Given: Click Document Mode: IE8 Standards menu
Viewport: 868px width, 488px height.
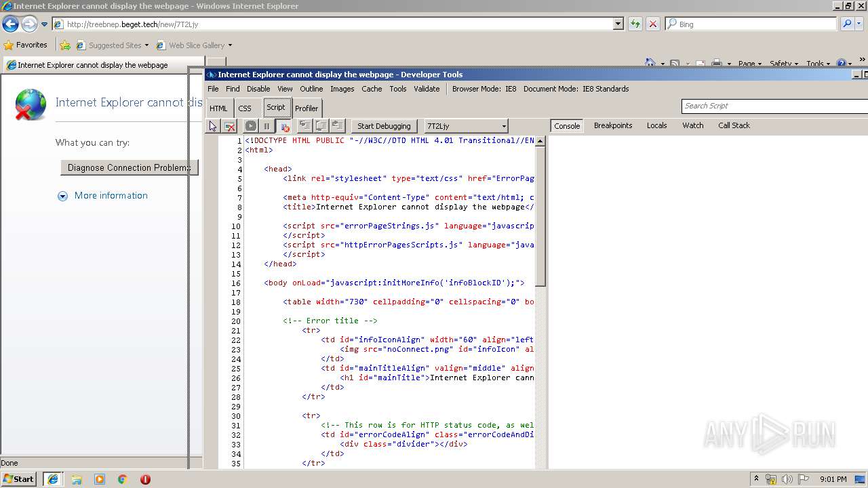Looking at the screenshot, I should click(576, 89).
